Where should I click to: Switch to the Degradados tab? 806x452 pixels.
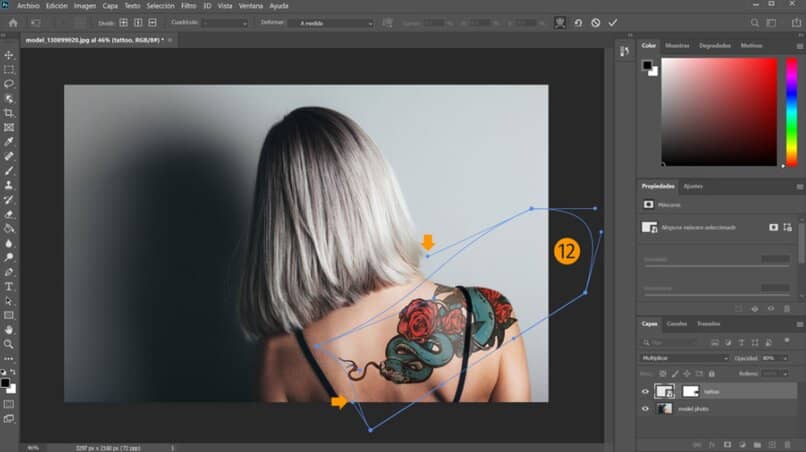pos(715,46)
